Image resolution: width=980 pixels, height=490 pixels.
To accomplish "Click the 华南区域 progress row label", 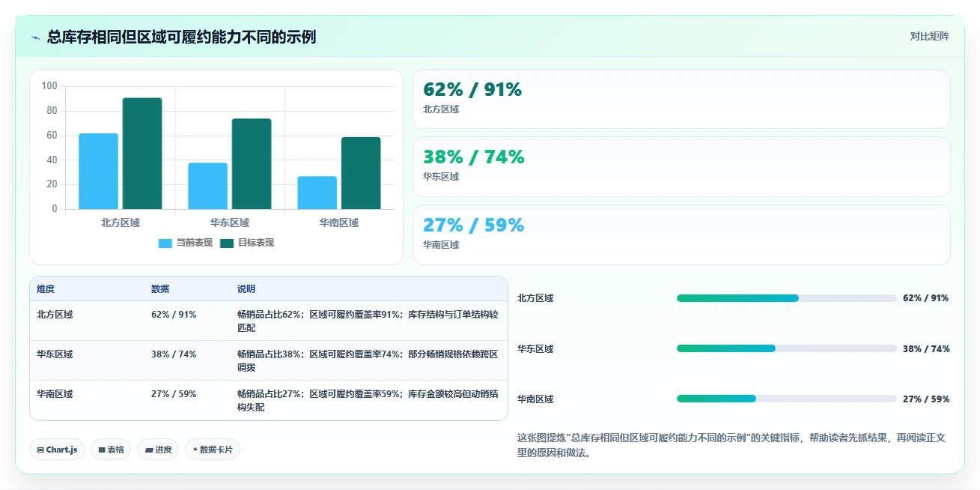I will click(535, 399).
